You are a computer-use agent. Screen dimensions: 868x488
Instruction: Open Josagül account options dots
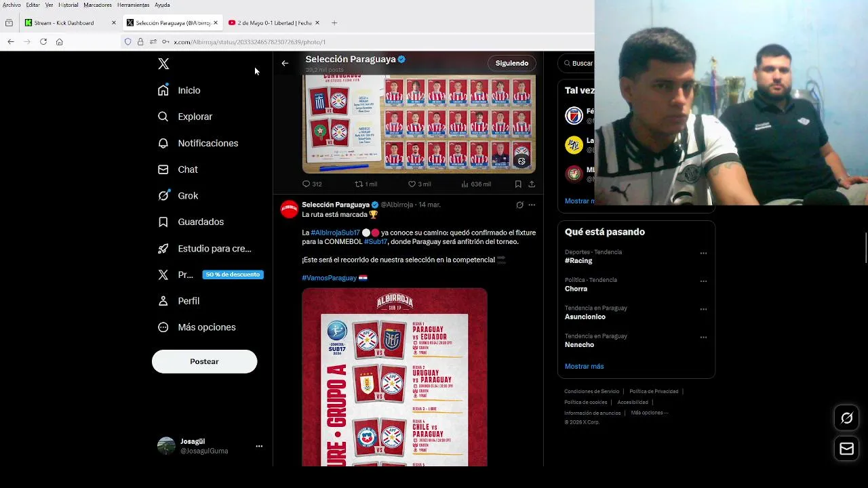tap(259, 446)
